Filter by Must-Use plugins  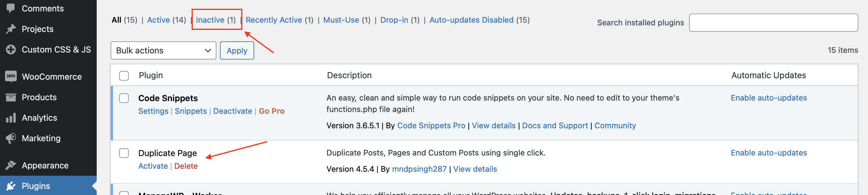pos(341,20)
